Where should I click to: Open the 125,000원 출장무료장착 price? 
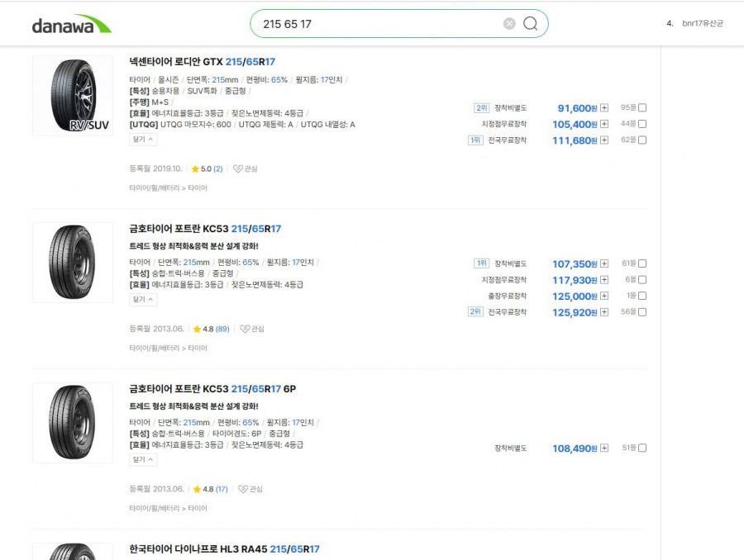[x=575, y=296]
